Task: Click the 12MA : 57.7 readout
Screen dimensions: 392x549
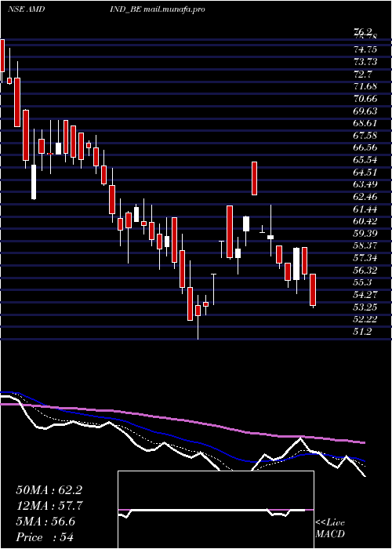Action: (49, 506)
